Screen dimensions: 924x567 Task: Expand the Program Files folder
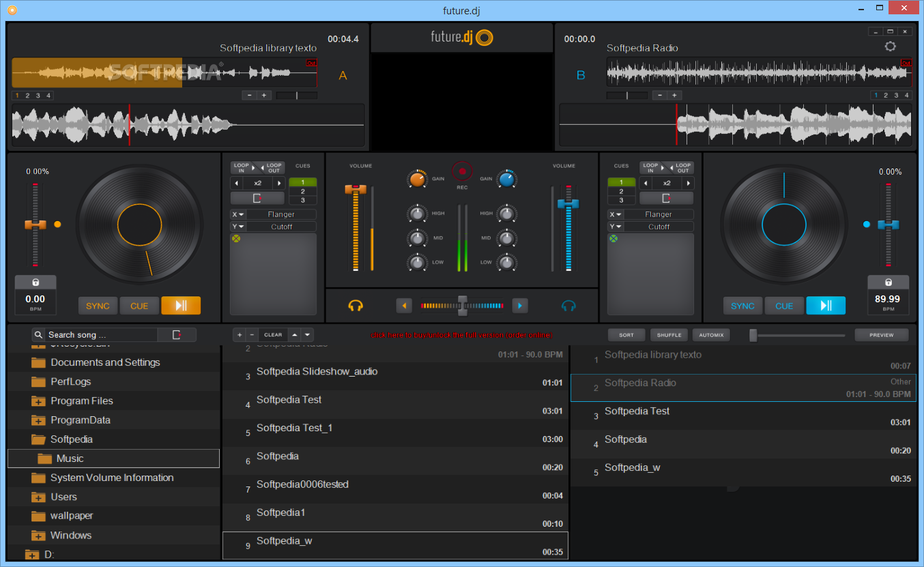[x=38, y=401]
